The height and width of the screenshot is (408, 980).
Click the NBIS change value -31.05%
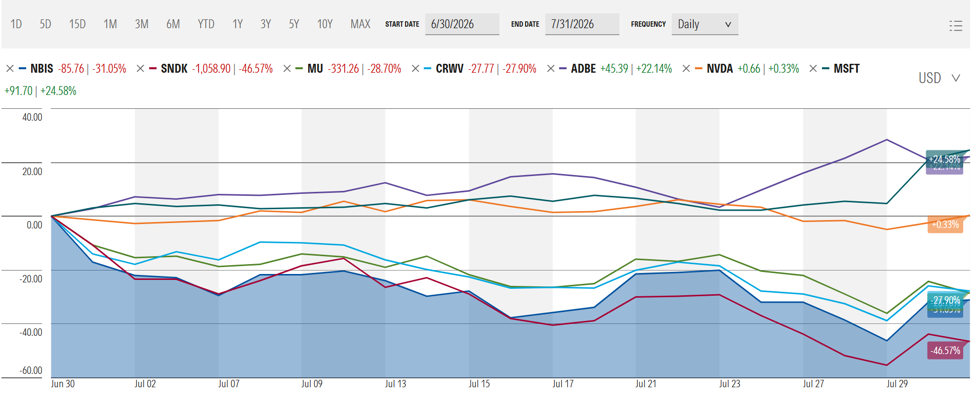109,69
